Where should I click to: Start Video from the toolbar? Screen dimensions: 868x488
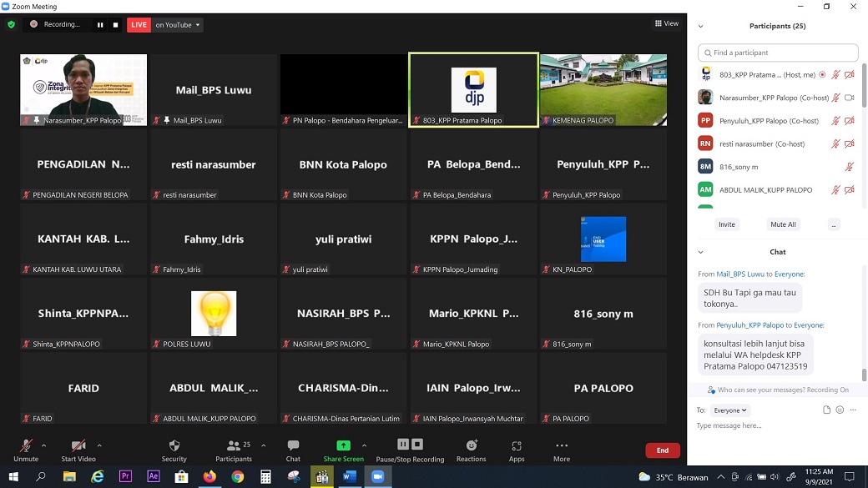[x=78, y=446]
